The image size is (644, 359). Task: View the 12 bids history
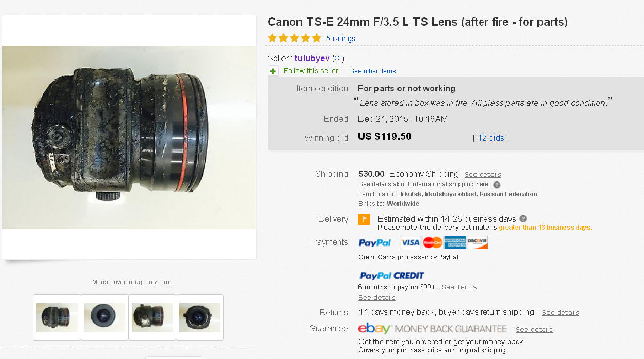point(491,138)
